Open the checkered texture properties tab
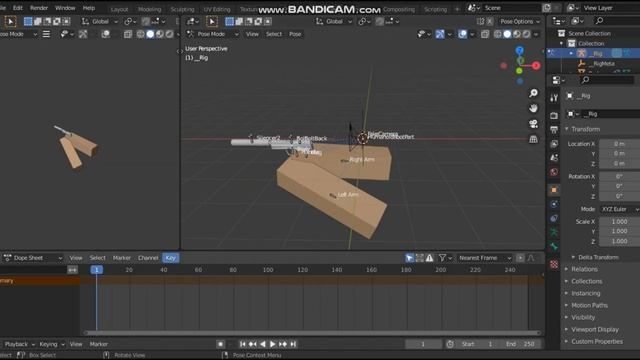This screenshot has height=360, width=640. tap(554, 264)
